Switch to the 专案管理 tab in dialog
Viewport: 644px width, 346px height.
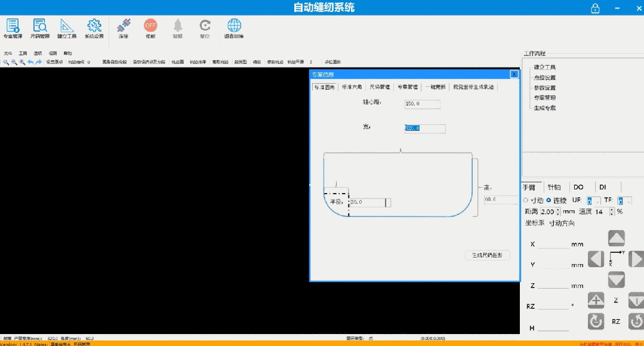tap(408, 87)
